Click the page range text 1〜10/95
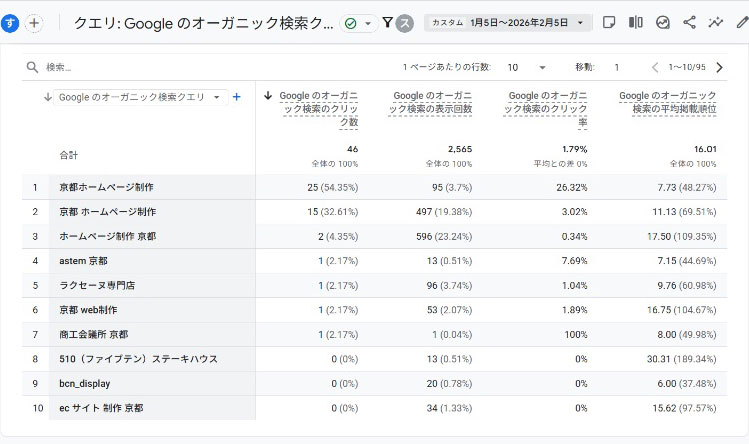The height and width of the screenshot is (444, 749). click(687, 67)
